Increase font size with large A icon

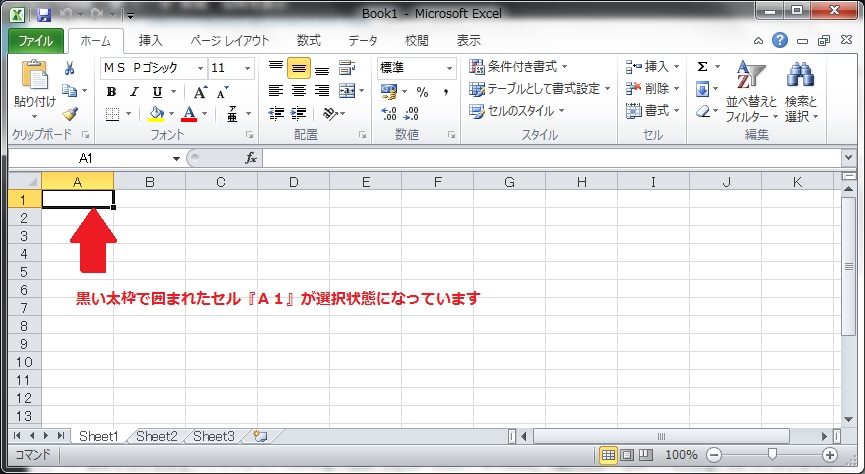click(200, 92)
